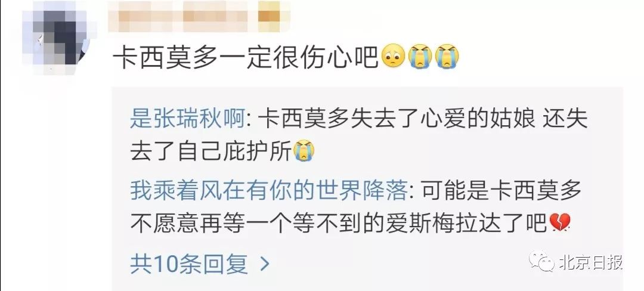Click the worried face emoji in comment
Screen dimensions: 644x291
click(394, 57)
